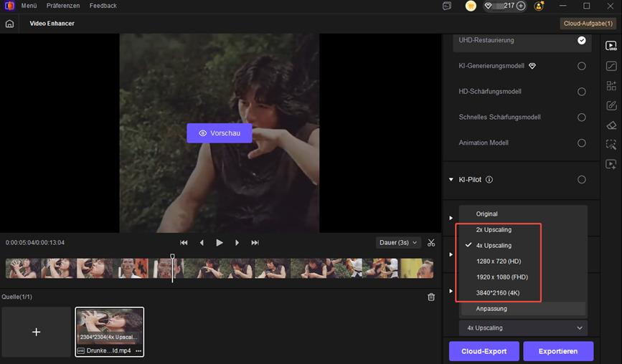Open the 4x Upscaling combo box
622x364 pixels.
tap(523, 328)
